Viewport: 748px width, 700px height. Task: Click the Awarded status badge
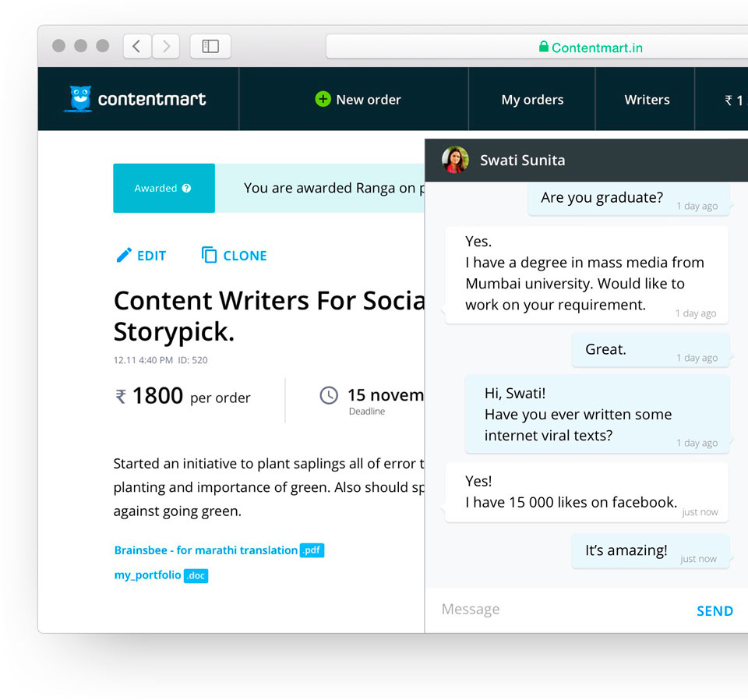pyautogui.click(x=164, y=188)
